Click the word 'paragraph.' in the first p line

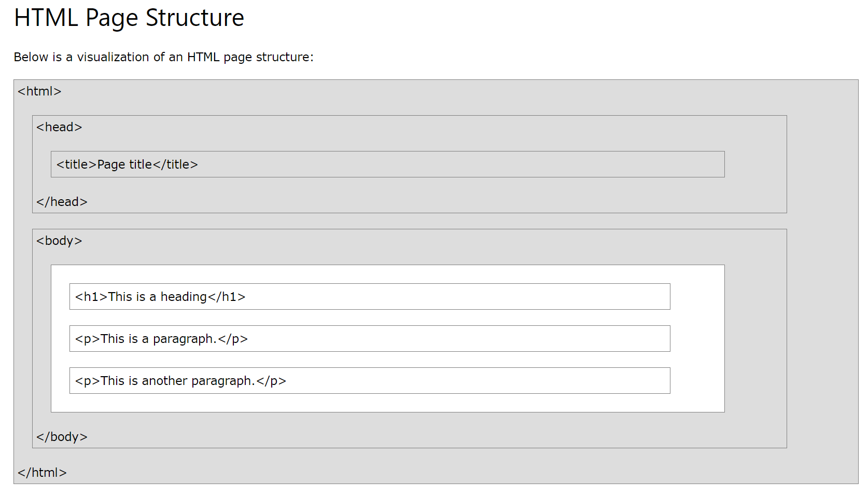[185, 339]
